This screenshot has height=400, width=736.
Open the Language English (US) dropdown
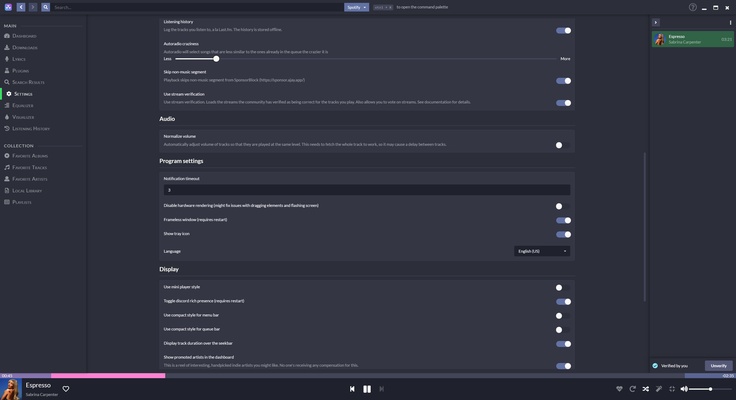click(x=542, y=251)
